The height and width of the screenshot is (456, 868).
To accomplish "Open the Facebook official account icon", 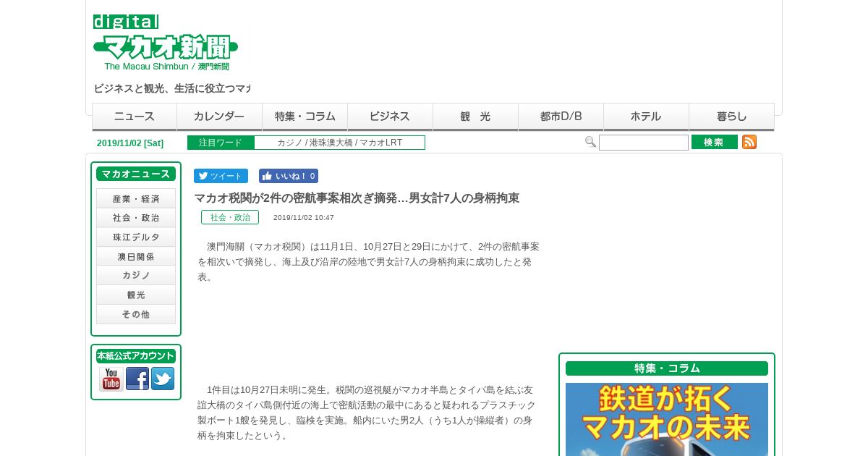I will point(137,379).
